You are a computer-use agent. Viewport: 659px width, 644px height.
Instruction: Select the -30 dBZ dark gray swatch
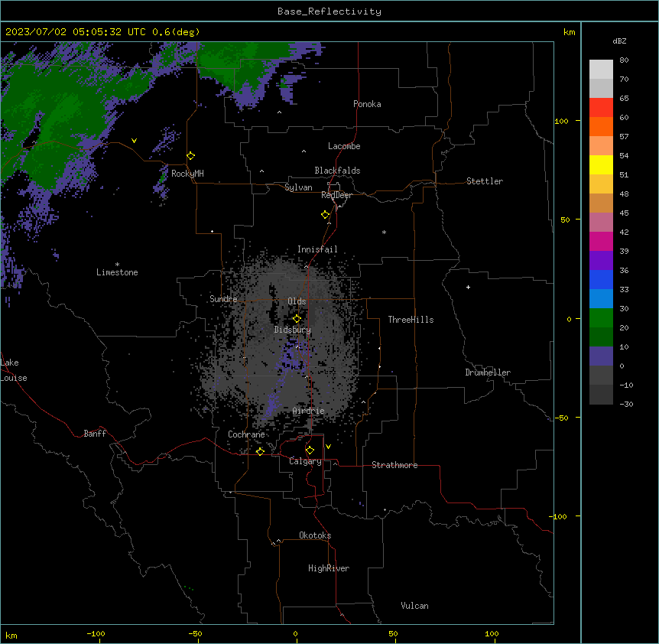tap(601, 395)
